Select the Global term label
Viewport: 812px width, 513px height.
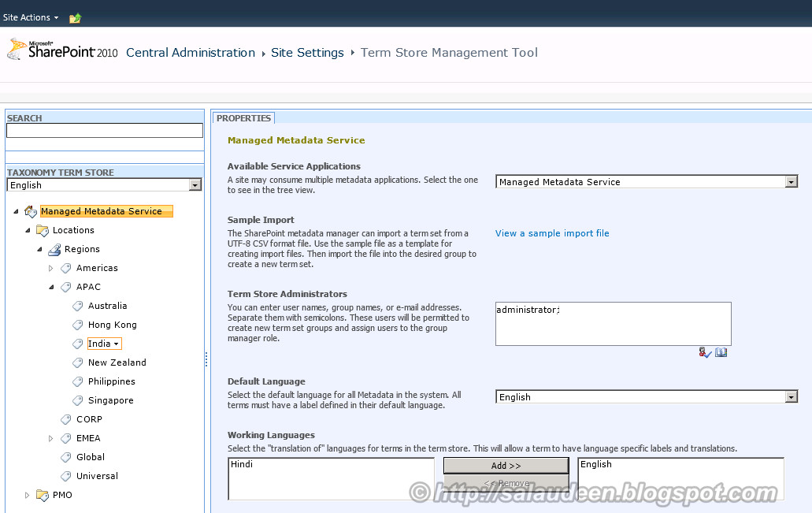point(91,457)
